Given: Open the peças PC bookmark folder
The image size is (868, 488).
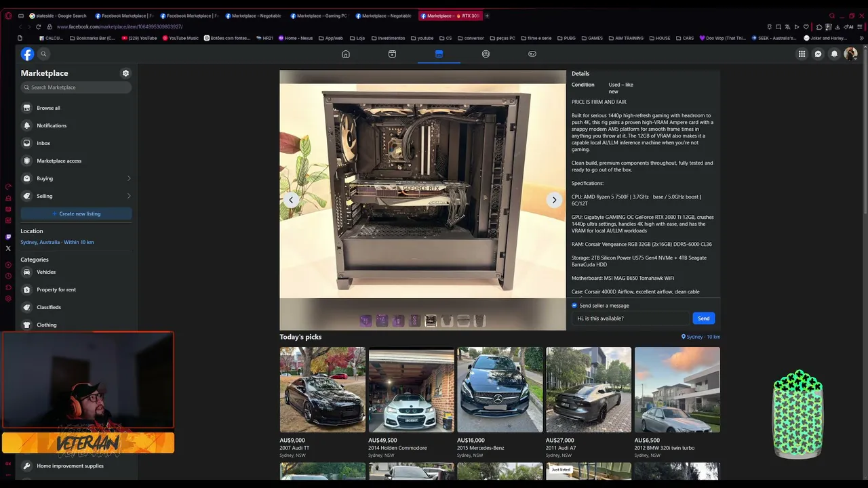Looking at the screenshot, I should point(502,38).
